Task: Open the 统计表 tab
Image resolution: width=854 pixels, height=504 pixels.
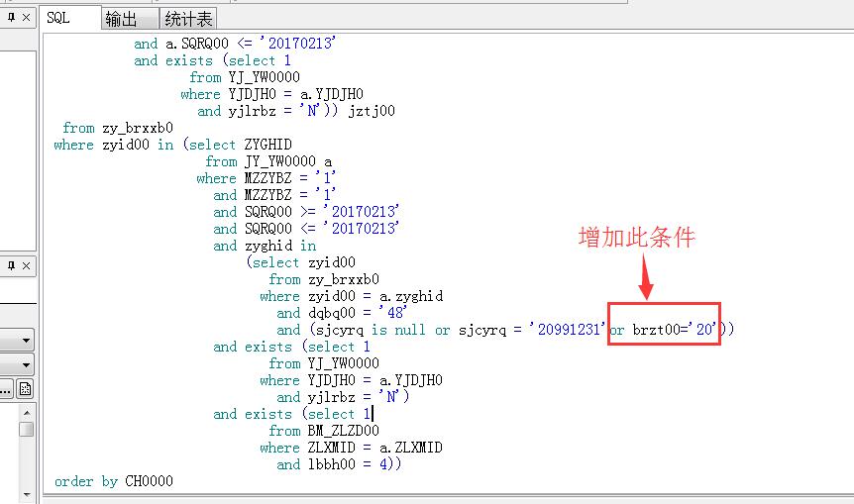Action: coord(188,19)
